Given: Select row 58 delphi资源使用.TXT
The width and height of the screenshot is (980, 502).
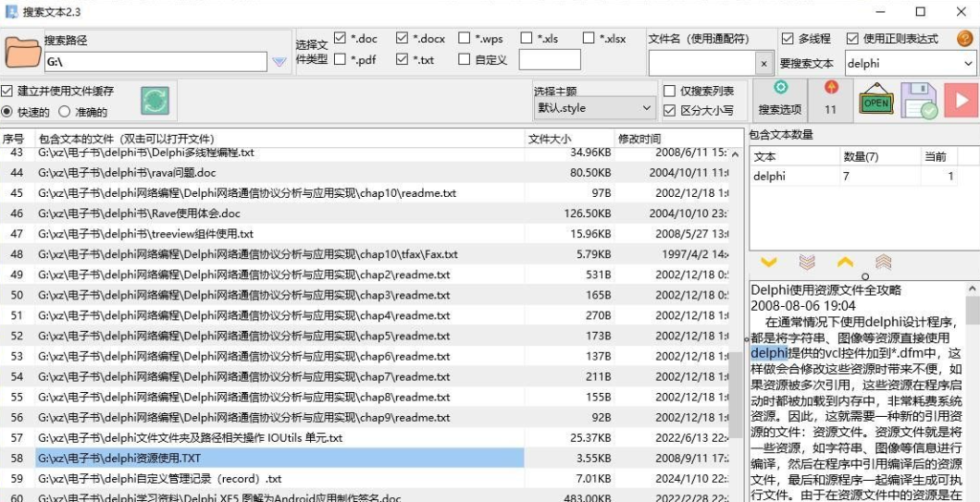Looking at the screenshot, I should click(x=365, y=458).
